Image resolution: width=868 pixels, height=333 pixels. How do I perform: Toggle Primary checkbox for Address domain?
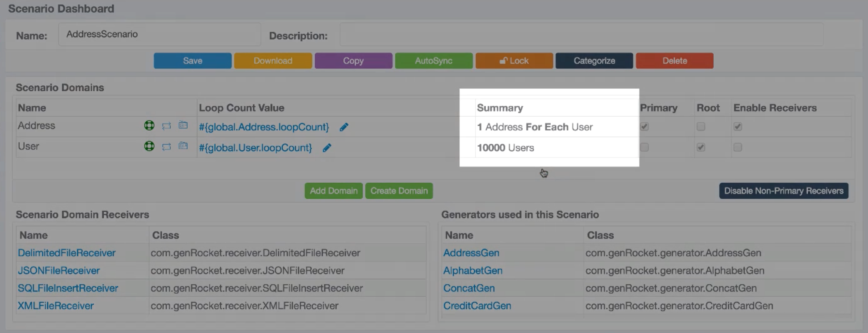tap(644, 126)
